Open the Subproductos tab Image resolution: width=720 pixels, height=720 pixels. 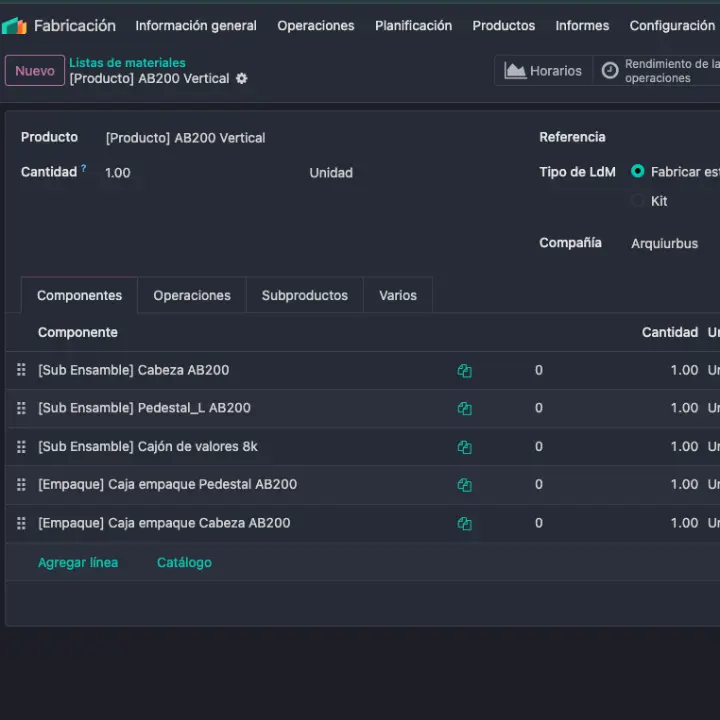[304, 296]
